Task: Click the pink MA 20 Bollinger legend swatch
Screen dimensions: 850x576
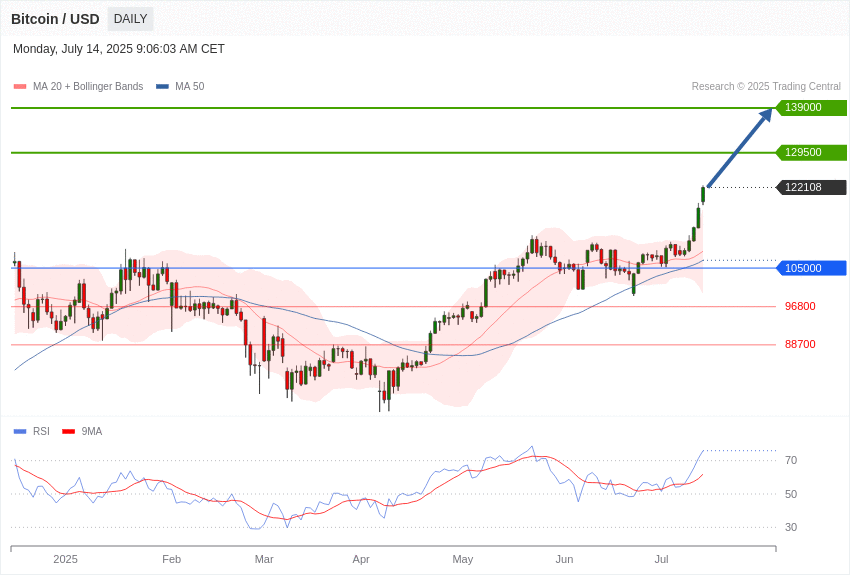Action: 20,87
